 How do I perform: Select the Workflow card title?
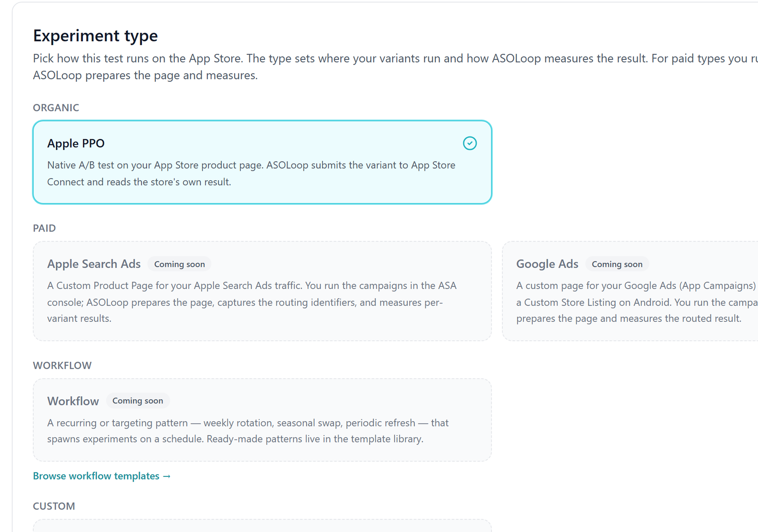pos(73,401)
